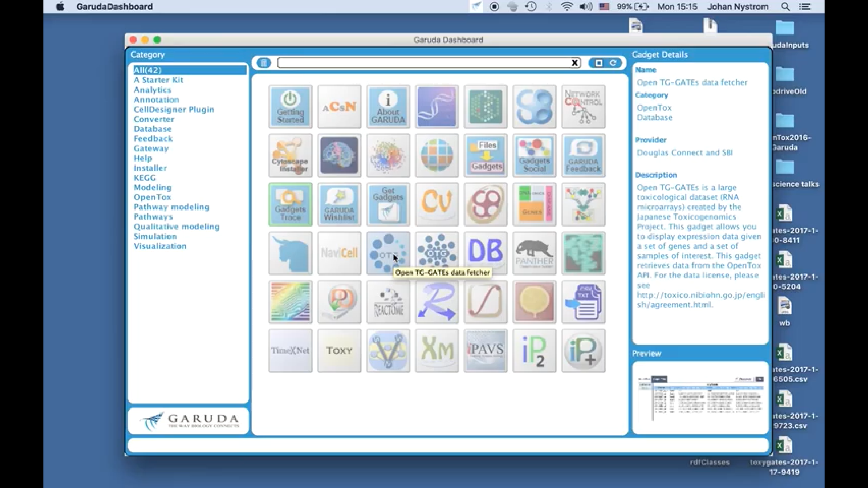Open the brain image gadget

[339, 155]
